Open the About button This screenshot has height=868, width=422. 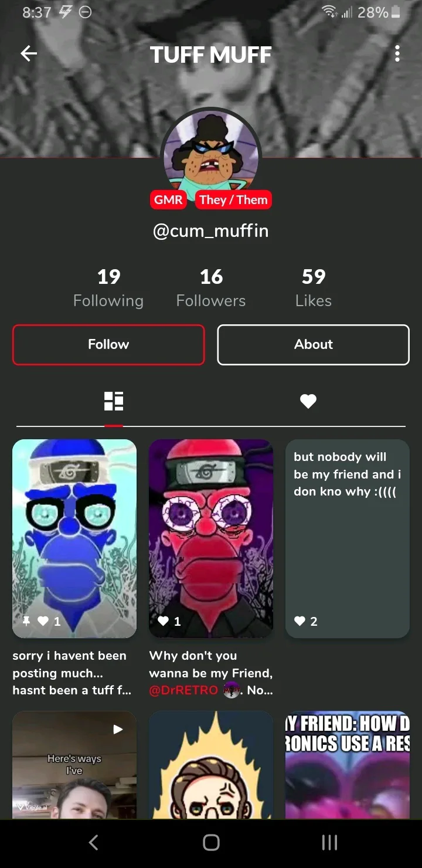point(314,345)
